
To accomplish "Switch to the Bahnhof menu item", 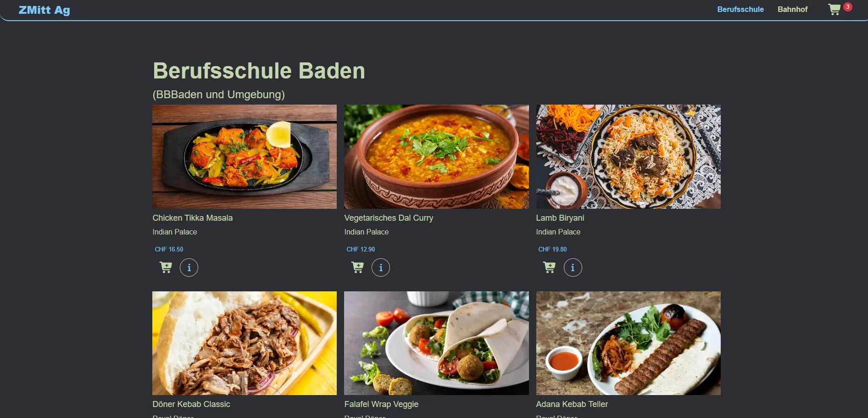I will point(792,9).
